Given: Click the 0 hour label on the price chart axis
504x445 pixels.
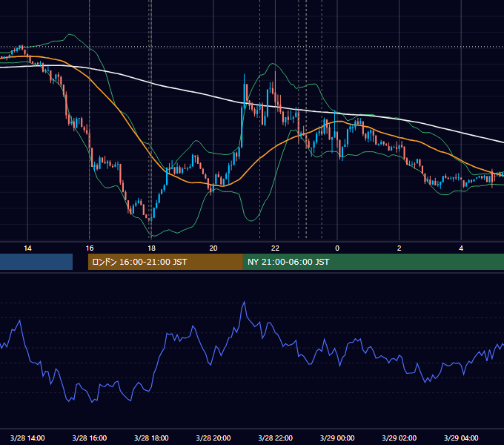Looking at the screenshot, I should click(x=337, y=248).
